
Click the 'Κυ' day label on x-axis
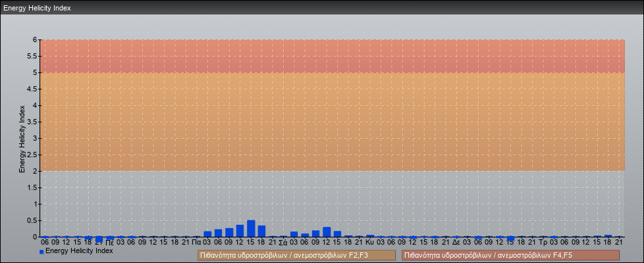pos(369,243)
